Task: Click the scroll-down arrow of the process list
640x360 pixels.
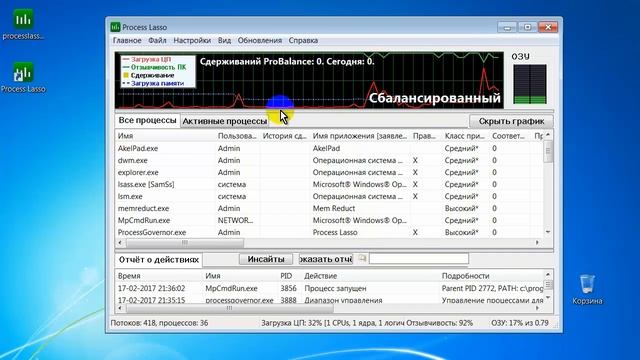Action: 548,232
